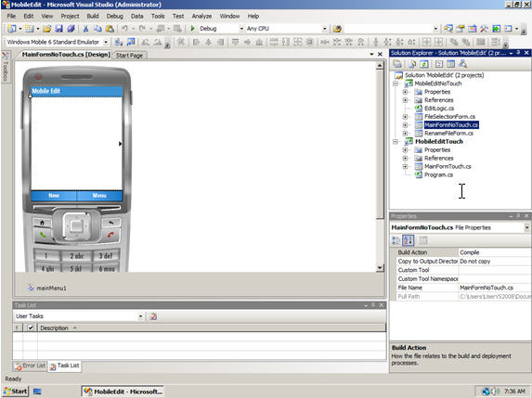Image resolution: width=532 pixels, height=398 pixels.
Task: Click the Add New Item icon
Action: click(29, 29)
